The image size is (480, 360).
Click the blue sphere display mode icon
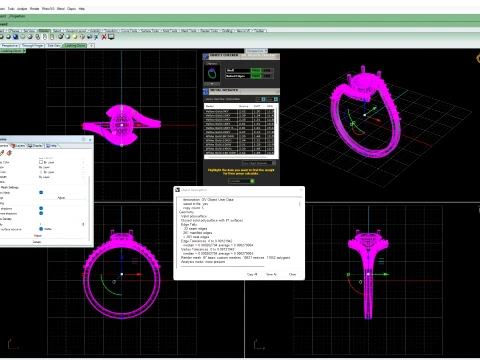(x=15, y=37)
